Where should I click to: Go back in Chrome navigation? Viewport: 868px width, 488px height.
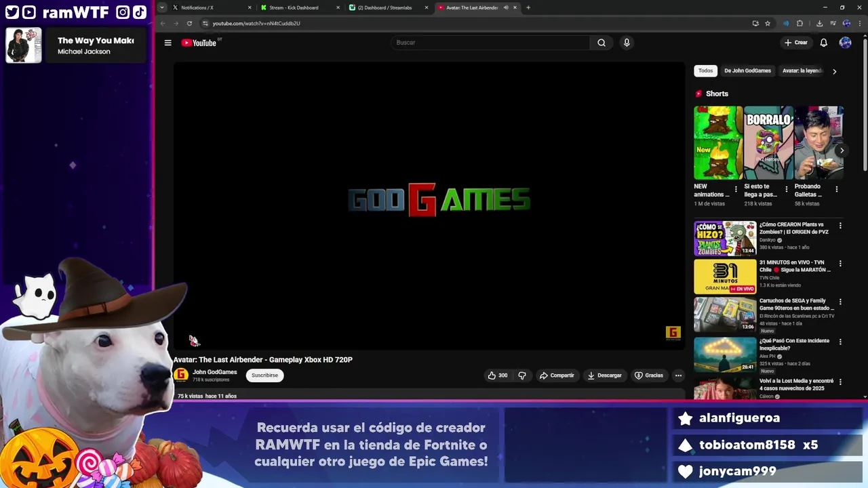[163, 23]
